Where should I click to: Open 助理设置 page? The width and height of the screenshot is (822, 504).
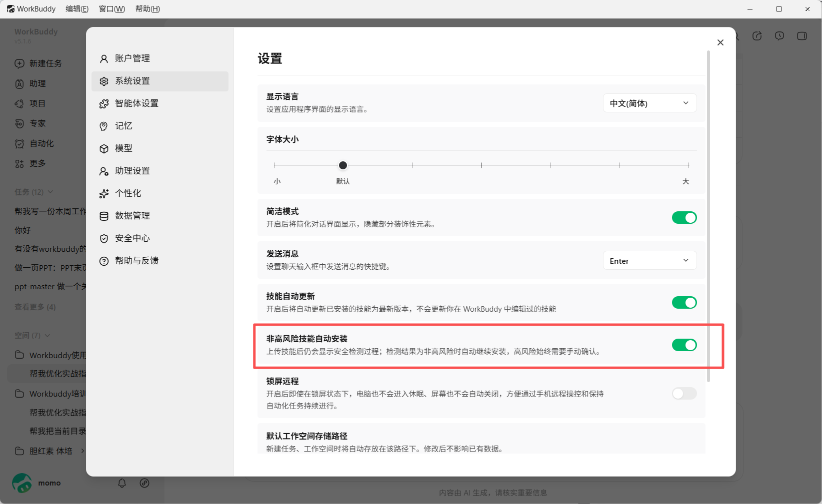click(160, 171)
